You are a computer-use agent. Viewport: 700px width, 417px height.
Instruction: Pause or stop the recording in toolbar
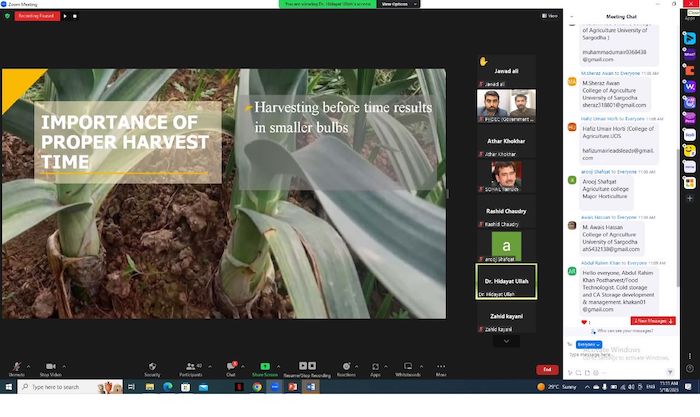pos(309,367)
